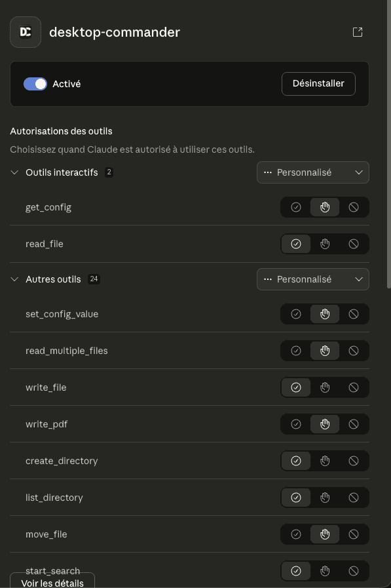The height and width of the screenshot is (588, 391).
Task: Click the write_pdf tool name
Action: tap(47, 424)
